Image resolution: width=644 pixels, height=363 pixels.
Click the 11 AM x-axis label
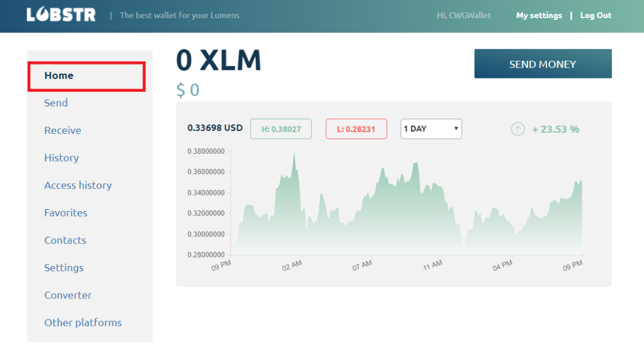click(x=432, y=266)
